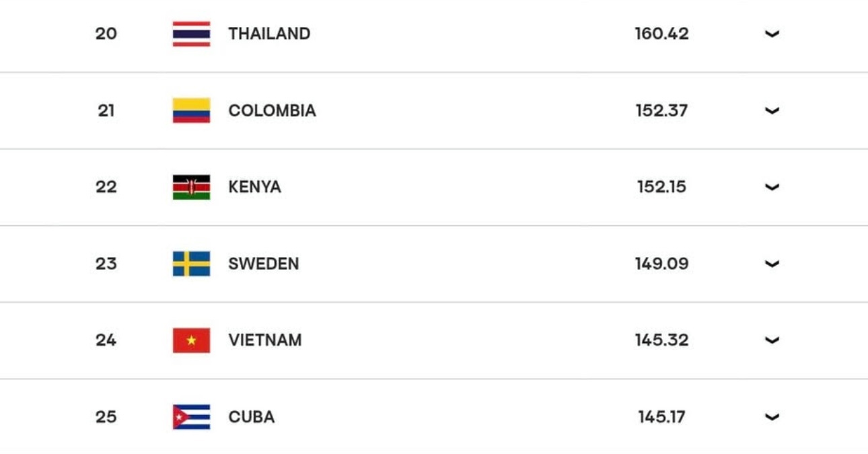Viewport: 868px width, 454px height.
Task: Click the Kenya flag icon
Action: pyautogui.click(x=191, y=187)
